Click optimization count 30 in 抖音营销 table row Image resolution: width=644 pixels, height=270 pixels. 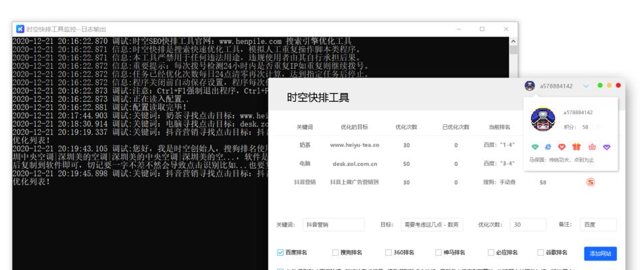[406, 183]
